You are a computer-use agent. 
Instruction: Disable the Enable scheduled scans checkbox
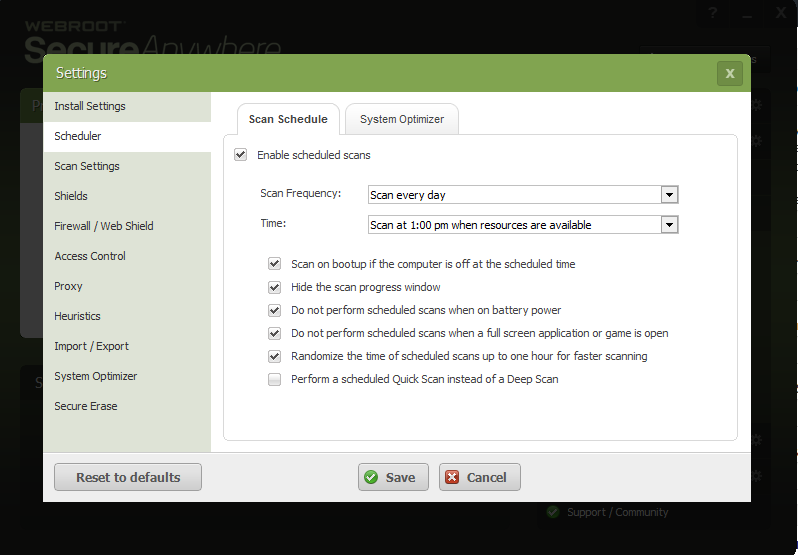[240, 155]
